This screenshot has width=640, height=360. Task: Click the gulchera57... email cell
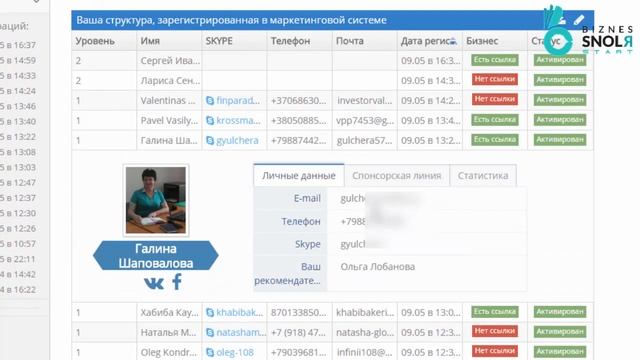point(364,140)
